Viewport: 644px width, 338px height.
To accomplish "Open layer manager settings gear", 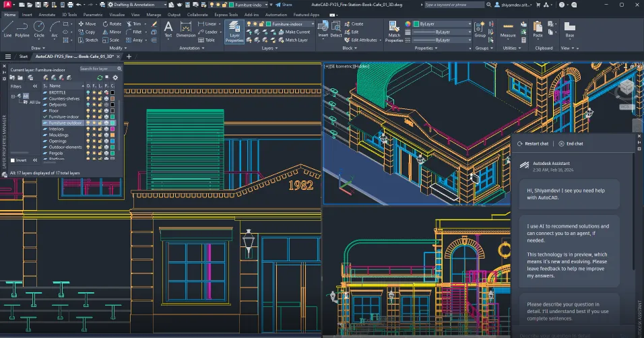I will click(x=115, y=77).
